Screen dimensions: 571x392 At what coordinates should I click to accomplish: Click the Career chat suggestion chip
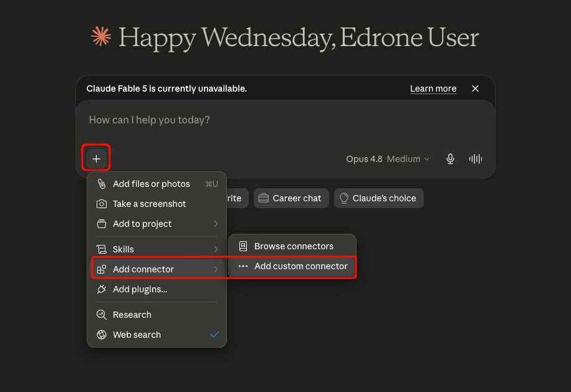(x=291, y=198)
